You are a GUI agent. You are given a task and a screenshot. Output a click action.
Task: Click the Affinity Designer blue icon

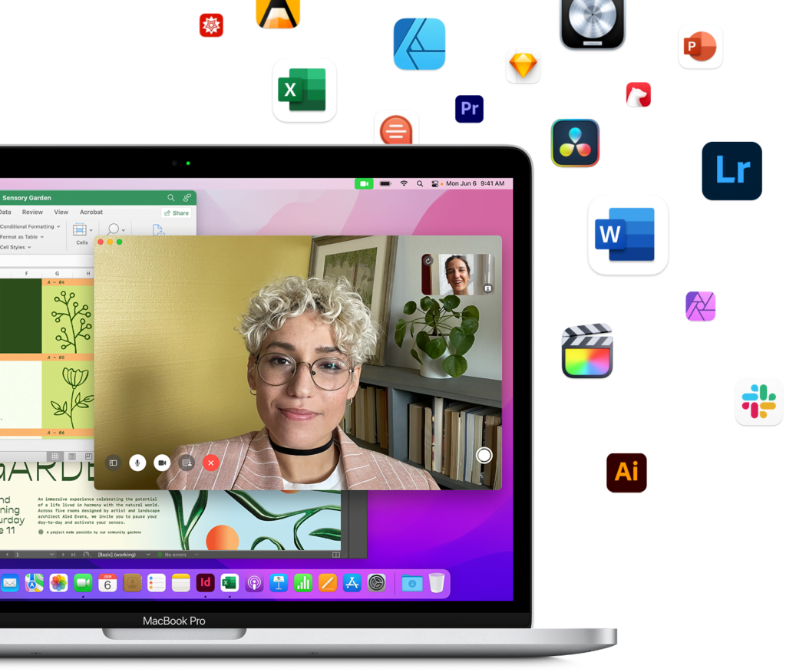[420, 44]
